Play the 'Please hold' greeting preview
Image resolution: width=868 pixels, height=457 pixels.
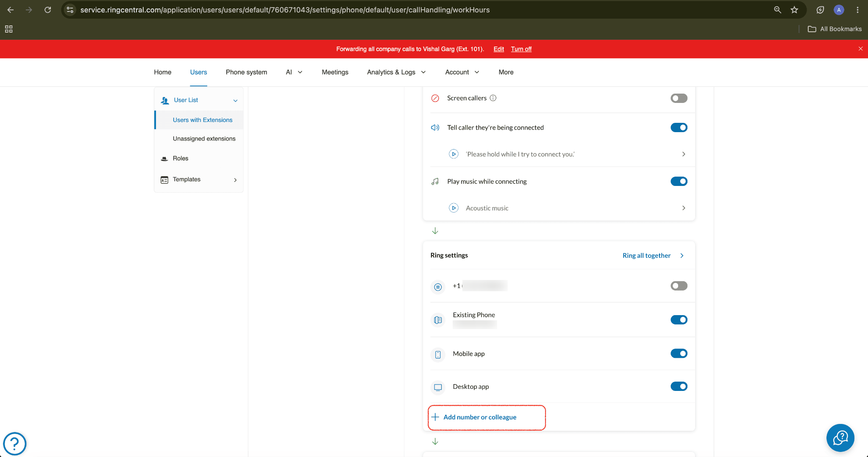453,154
